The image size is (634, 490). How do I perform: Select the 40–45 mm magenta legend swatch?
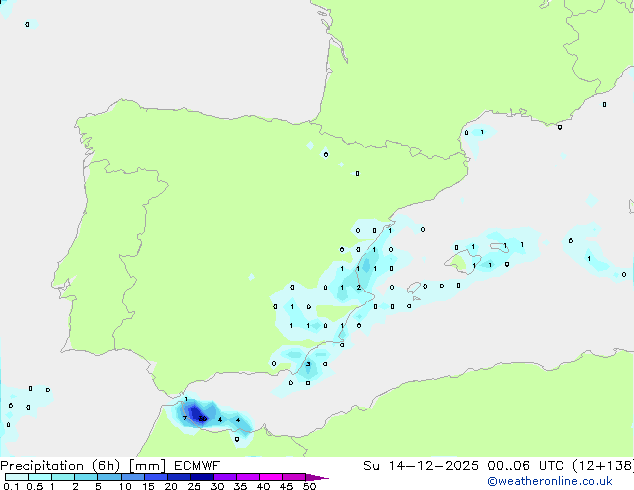tap(271, 477)
